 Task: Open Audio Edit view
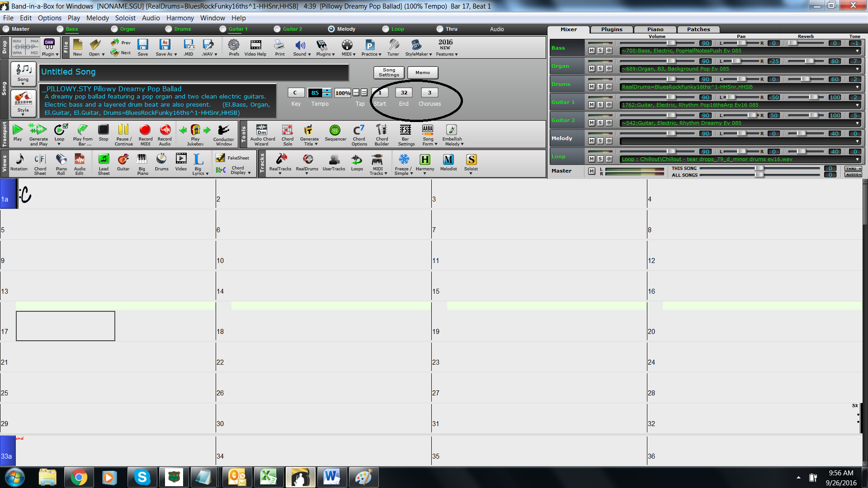80,164
